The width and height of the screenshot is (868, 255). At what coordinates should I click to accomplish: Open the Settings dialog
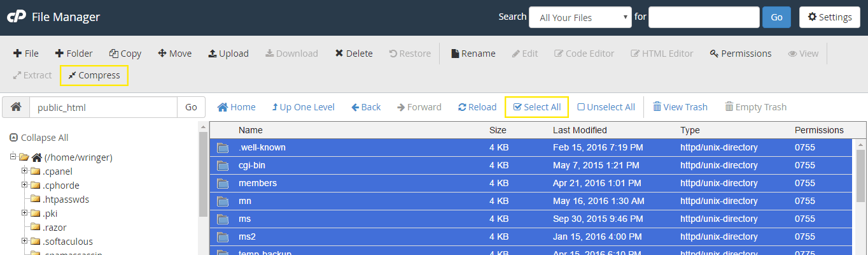(x=829, y=17)
